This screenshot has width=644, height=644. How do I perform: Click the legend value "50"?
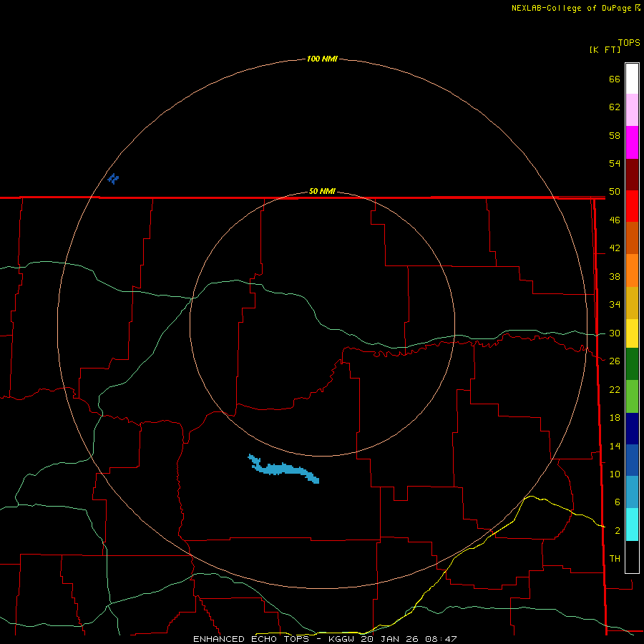[615, 192]
